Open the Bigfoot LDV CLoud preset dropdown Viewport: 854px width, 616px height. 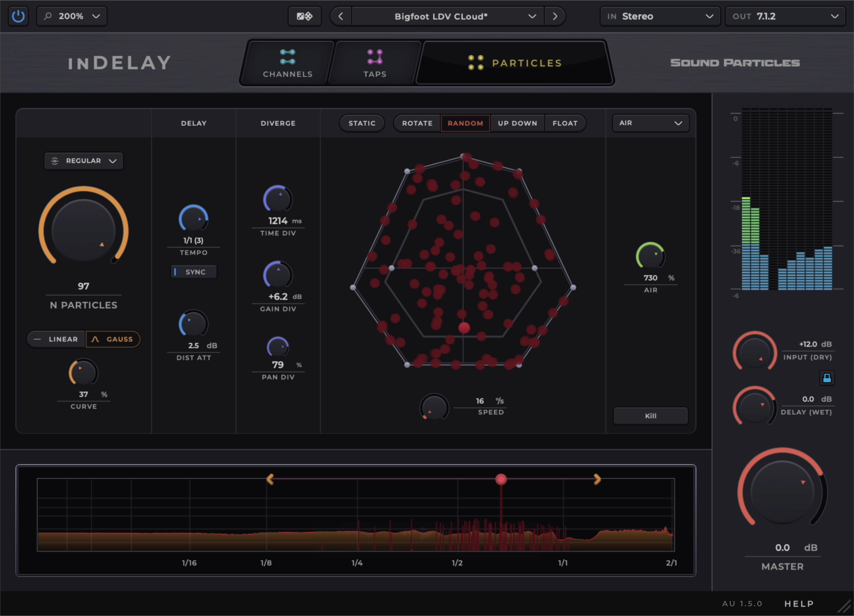(x=447, y=16)
